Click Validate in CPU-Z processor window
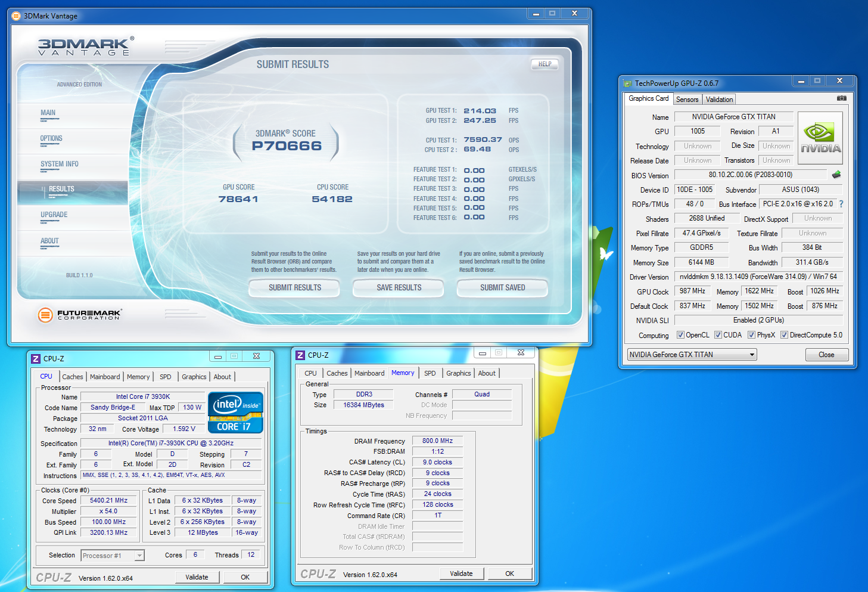The height and width of the screenshot is (592, 868). pos(197,577)
